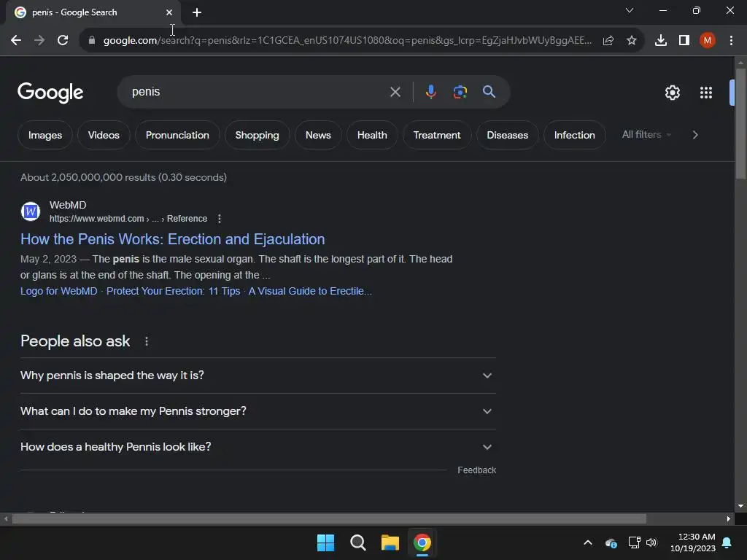747x560 pixels.
Task: Open the WebMD result options menu
Action: tap(219, 219)
